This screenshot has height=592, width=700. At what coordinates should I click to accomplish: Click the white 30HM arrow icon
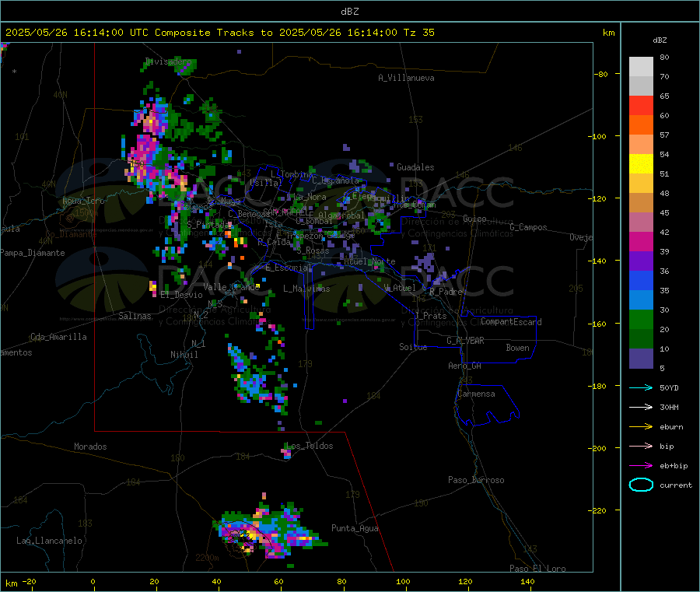coord(641,407)
